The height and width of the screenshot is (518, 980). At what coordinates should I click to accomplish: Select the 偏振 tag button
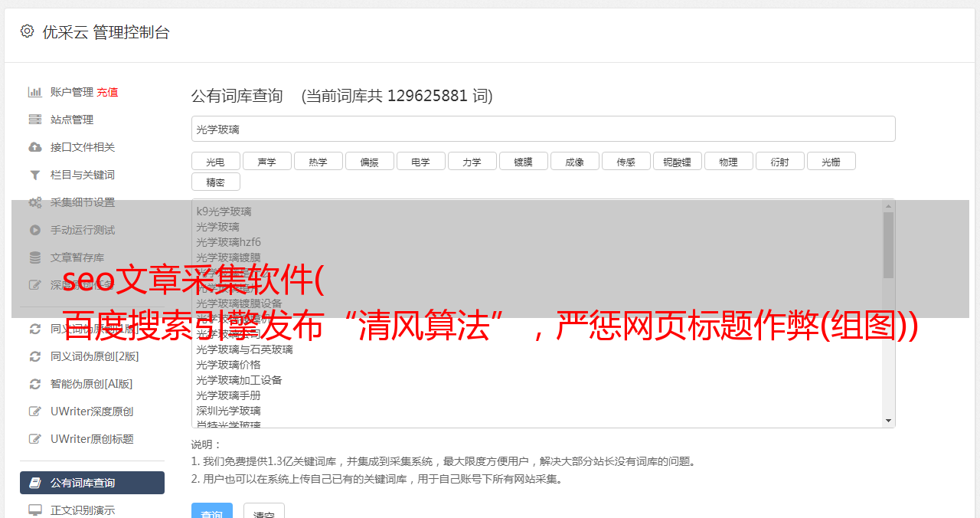[x=369, y=161]
